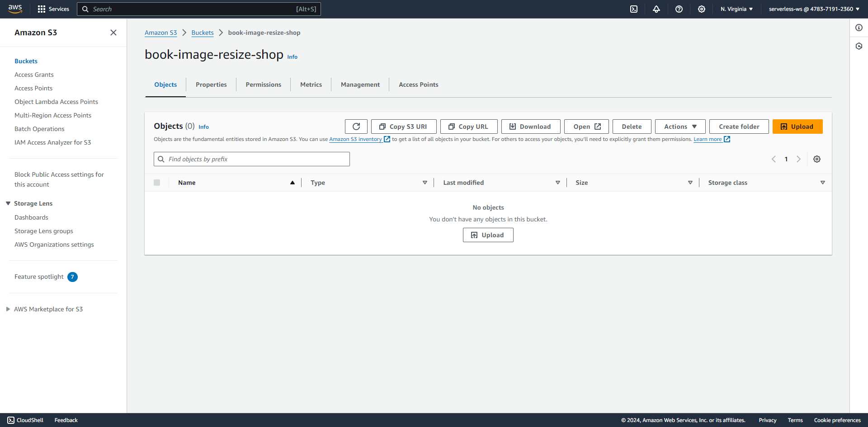Click the Copy URL button
The image size is (868, 427).
[469, 127]
